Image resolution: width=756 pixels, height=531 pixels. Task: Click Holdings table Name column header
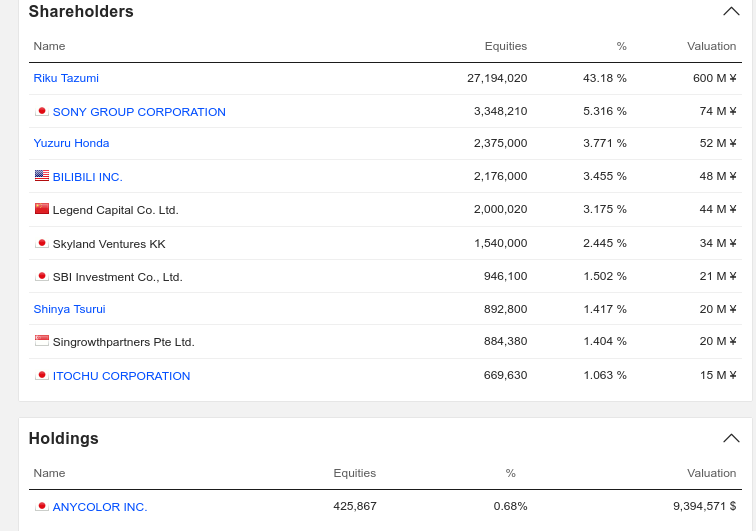click(x=49, y=473)
